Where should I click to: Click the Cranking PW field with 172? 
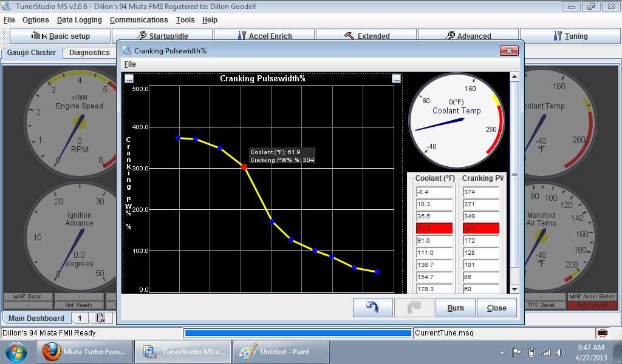[481, 241]
